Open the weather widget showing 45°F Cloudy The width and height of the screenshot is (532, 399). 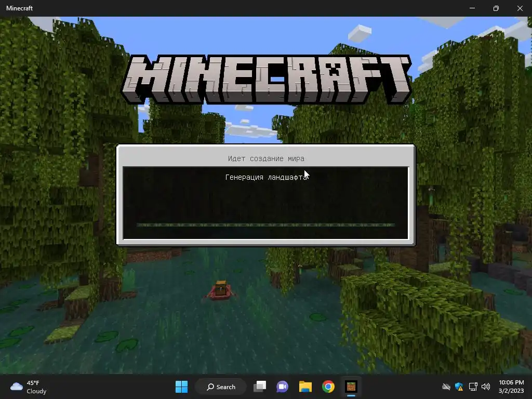29,387
